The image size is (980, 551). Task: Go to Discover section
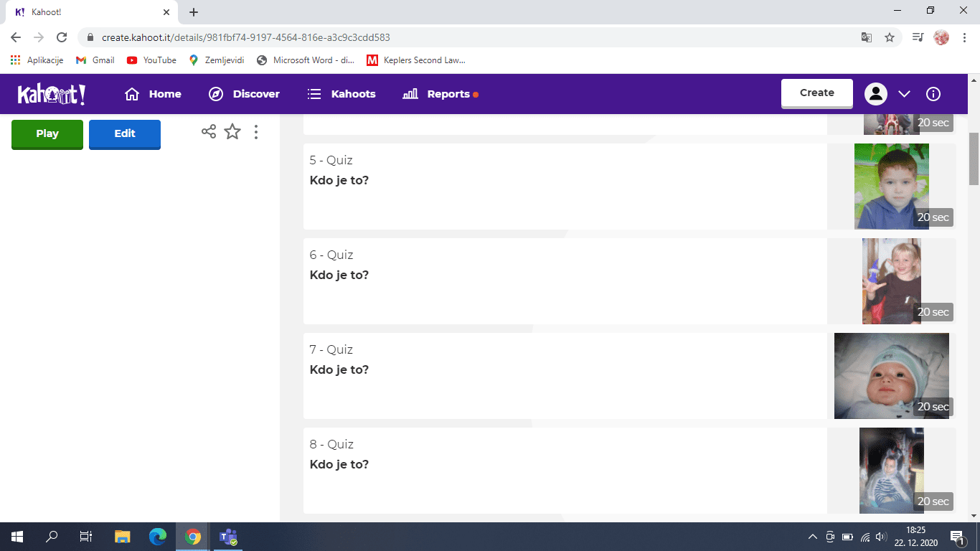point(244,94)
